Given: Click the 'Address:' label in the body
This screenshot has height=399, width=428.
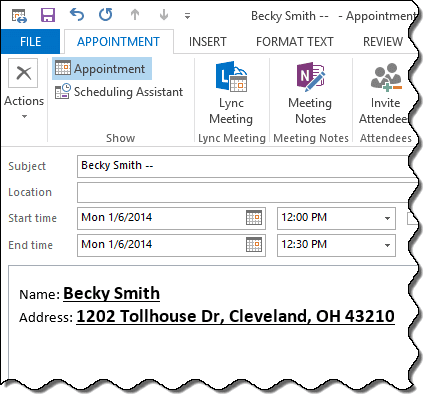Looking at the screenshot, I should (46, 317).
